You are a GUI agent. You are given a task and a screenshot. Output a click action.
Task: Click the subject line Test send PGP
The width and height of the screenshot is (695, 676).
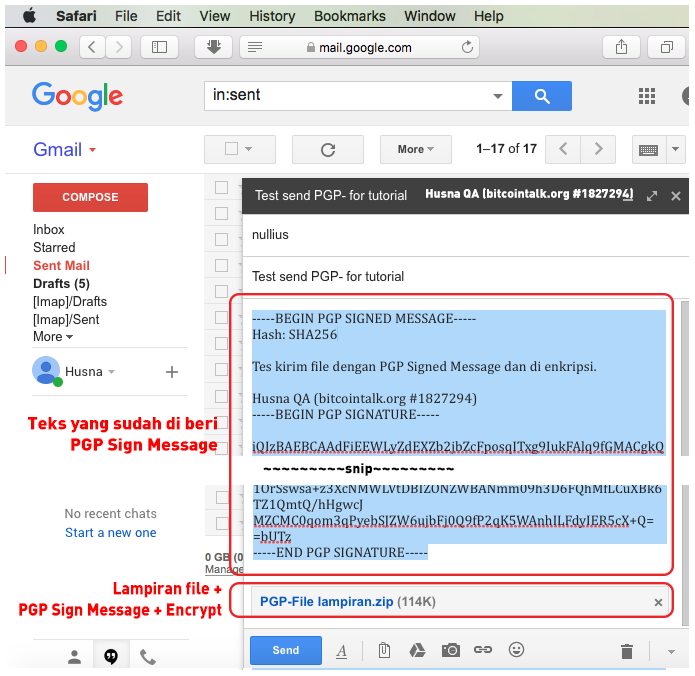465,277
